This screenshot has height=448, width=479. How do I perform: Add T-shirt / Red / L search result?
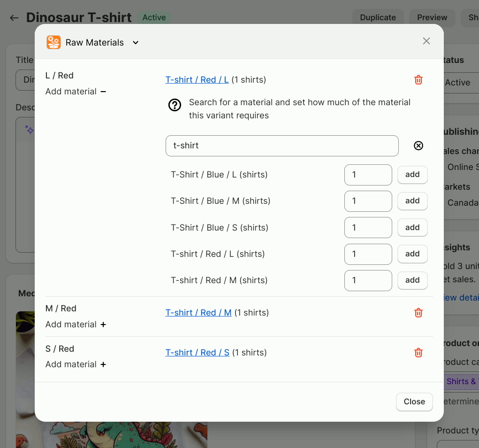pyautogui.click(x=412, y=254)
